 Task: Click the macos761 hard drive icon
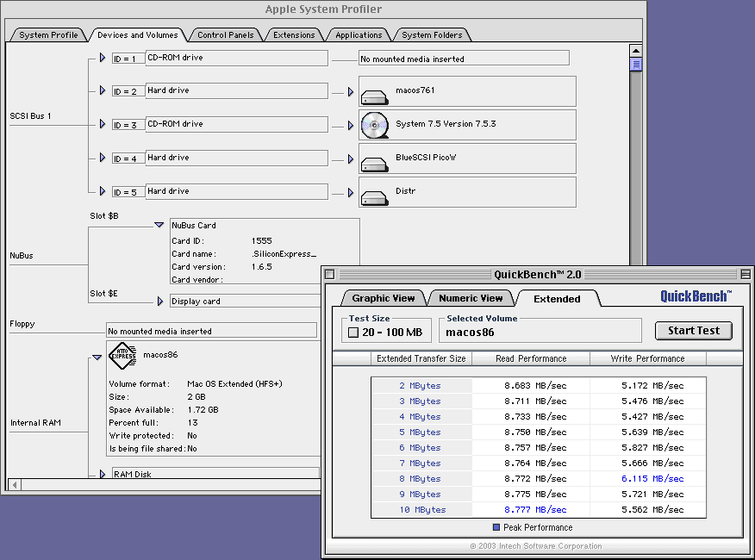[x=375, y=96]
